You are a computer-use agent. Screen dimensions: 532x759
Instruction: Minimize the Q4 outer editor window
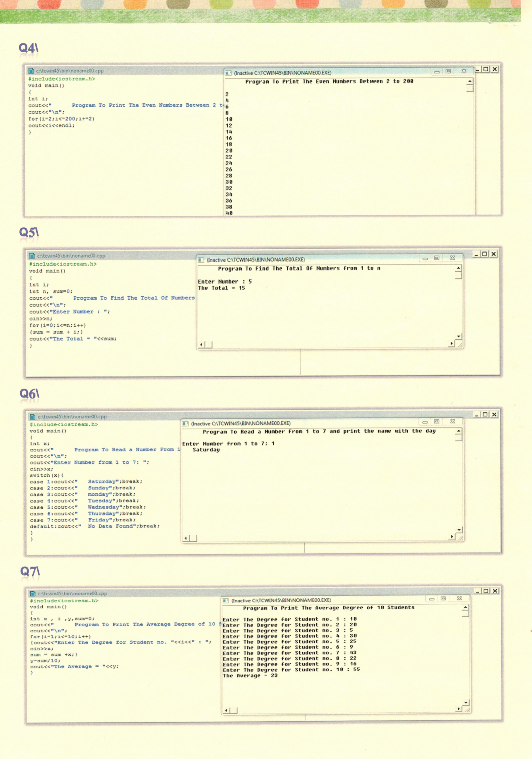pyautogui.click(x=478, y=69)
